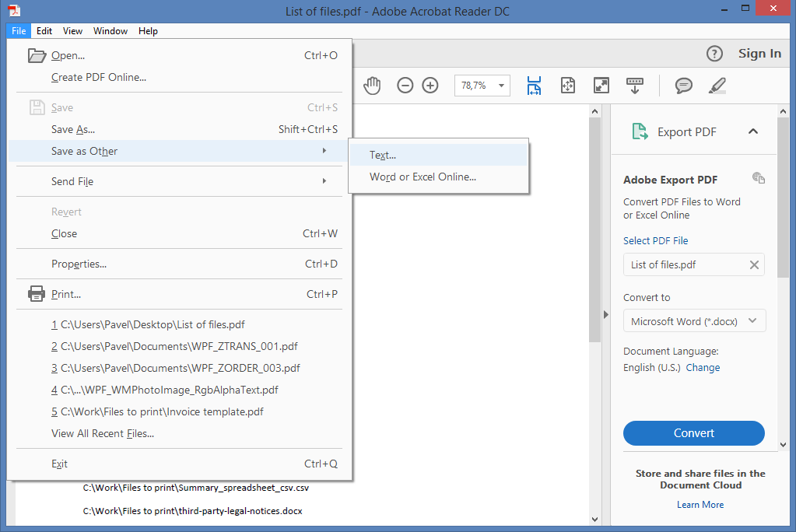The width and height of the screenshot is (796, 532).
Task: Remove List of files.pdf from selection
Action: [755, 264]
